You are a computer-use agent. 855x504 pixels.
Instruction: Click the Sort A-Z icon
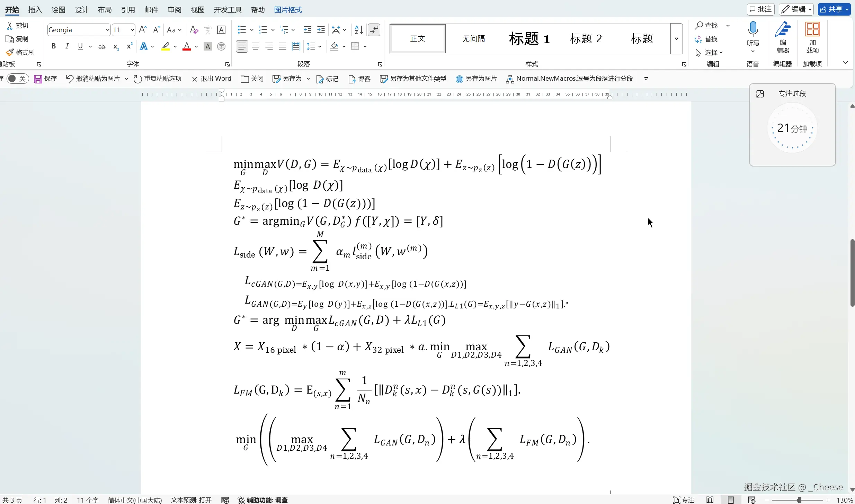pos(359,30)
